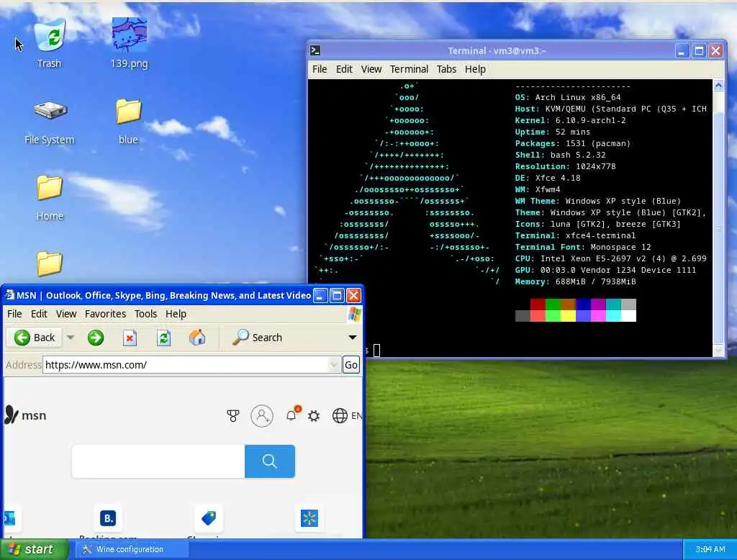Click the Home page icon in browser
This screenshot has width=737, height=560.
pyautogui.click(x=197, y=337)
